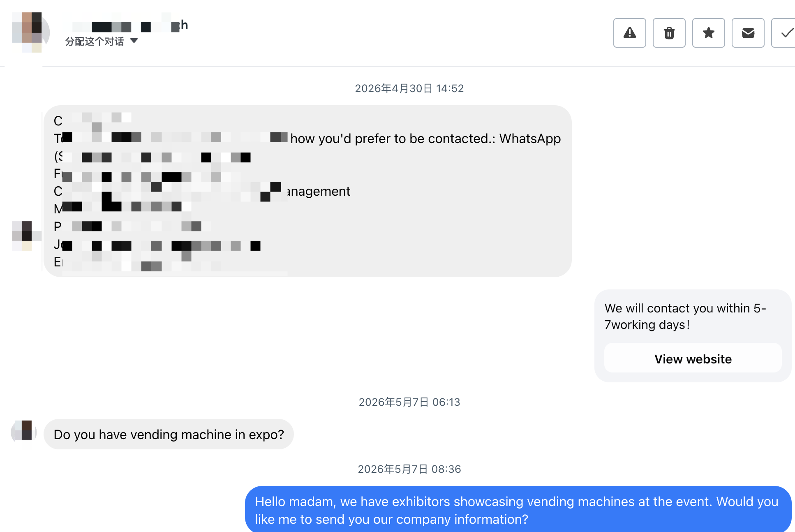Viewport: 795px width, 532px height.
Task: Open the contact name in header
Action: 130,25
